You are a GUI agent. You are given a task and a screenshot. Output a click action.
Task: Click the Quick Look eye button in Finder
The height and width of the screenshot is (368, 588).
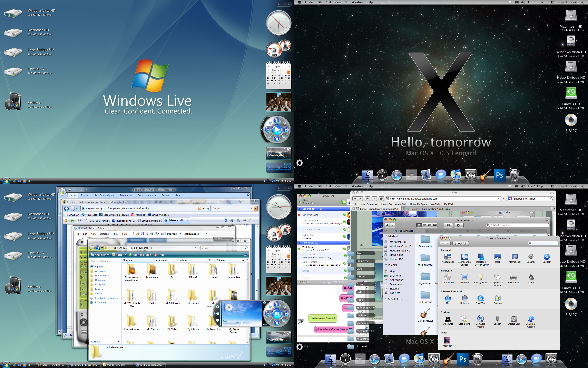coord(448,225)
